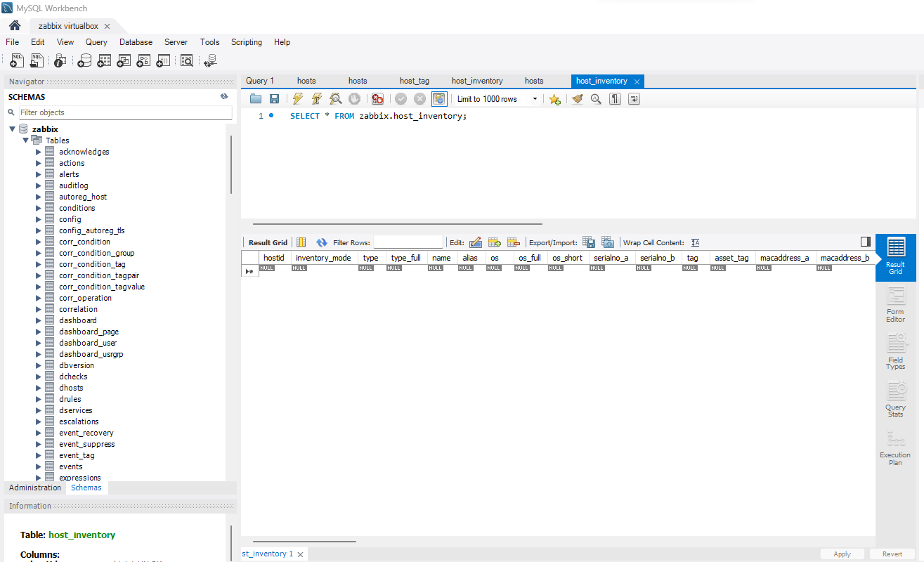This screenshot has width=924, height=562.
Task: Toggle the auto-commit mode button
Action: click(439, 99)
